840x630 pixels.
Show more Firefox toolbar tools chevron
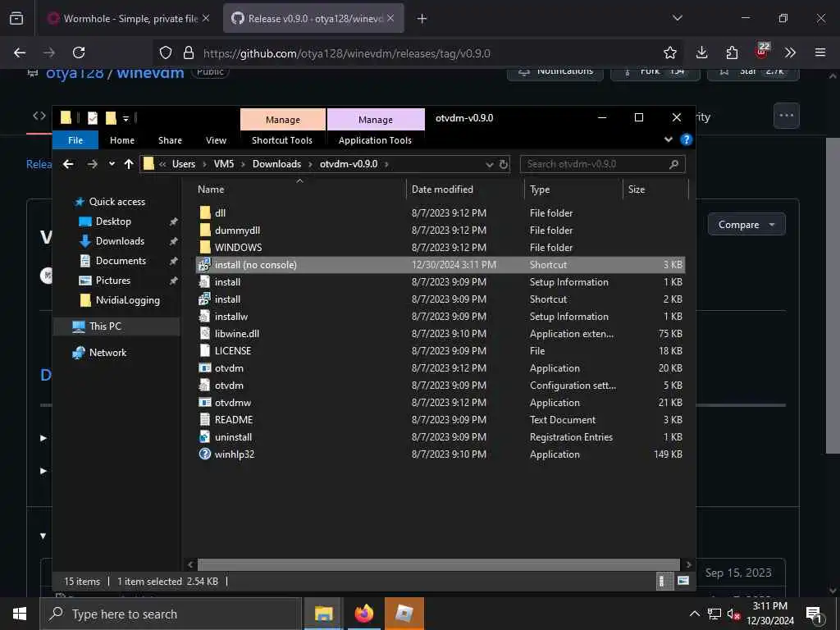[x=790, y=52]
